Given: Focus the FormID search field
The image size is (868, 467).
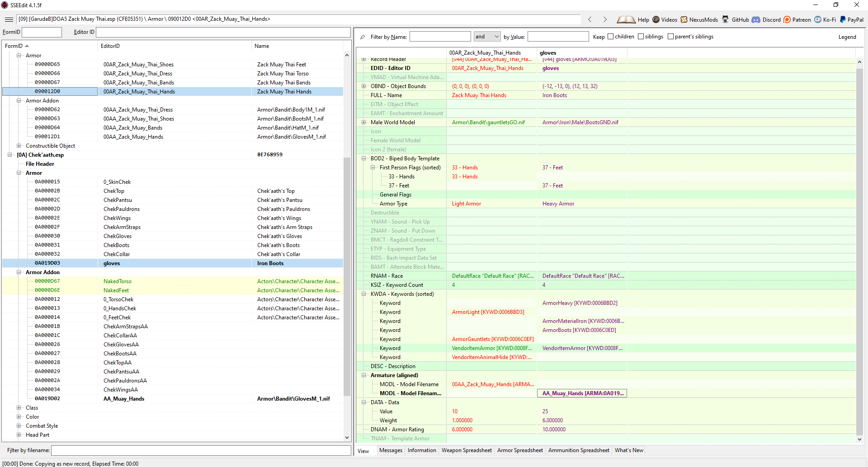Looking at the screenshot, I should point(42,32).
